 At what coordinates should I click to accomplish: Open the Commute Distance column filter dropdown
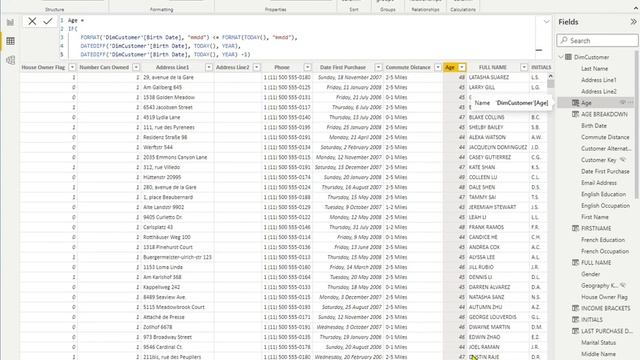click(x=438, y=67)
